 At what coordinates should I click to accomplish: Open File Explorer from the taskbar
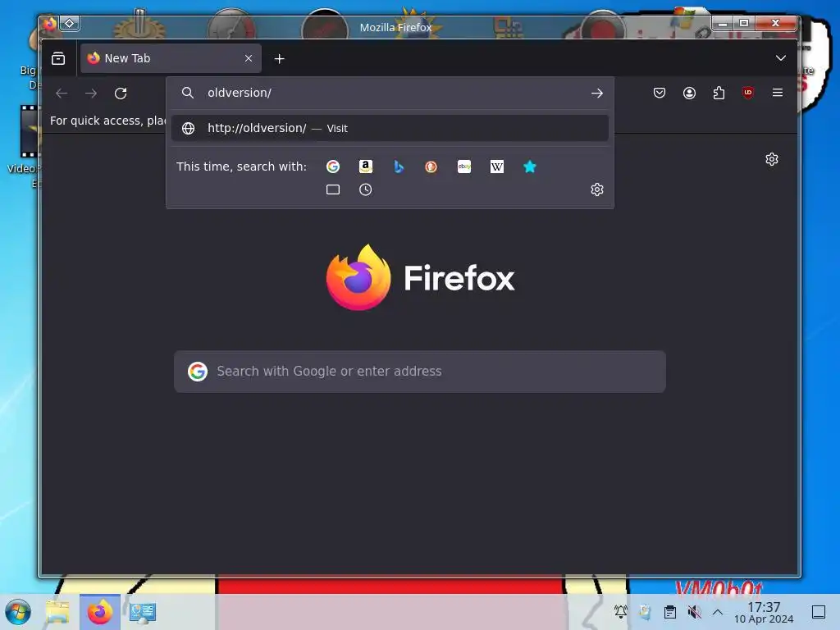tap(58, 612)
